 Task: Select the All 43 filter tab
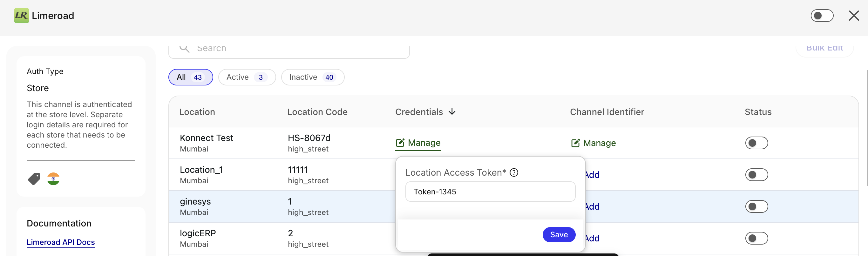point(191,77)
